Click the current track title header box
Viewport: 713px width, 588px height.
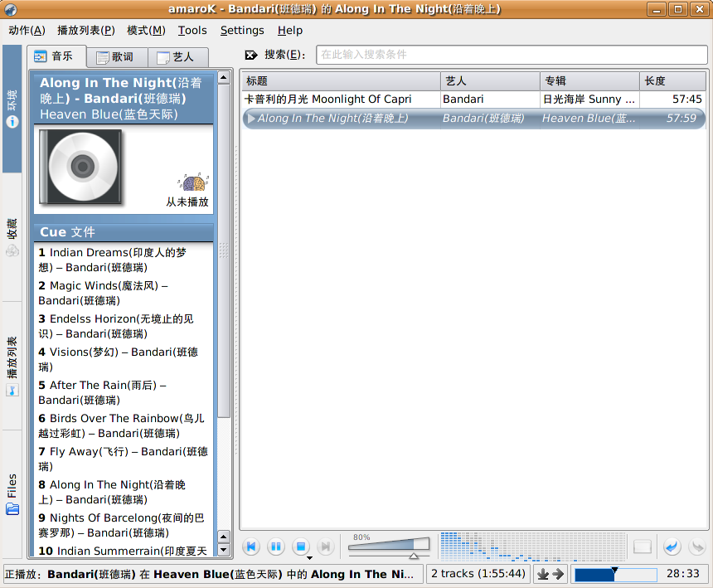tap(124, 98)
